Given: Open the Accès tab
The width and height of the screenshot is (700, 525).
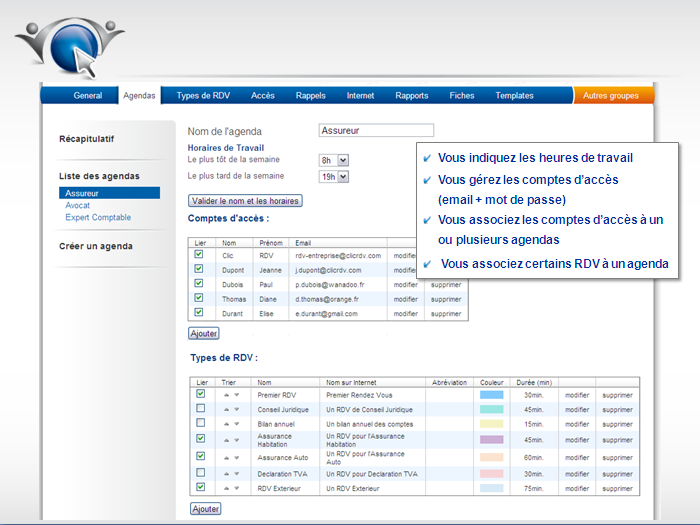Looking at the screenshot, I should tap(262, 96).
